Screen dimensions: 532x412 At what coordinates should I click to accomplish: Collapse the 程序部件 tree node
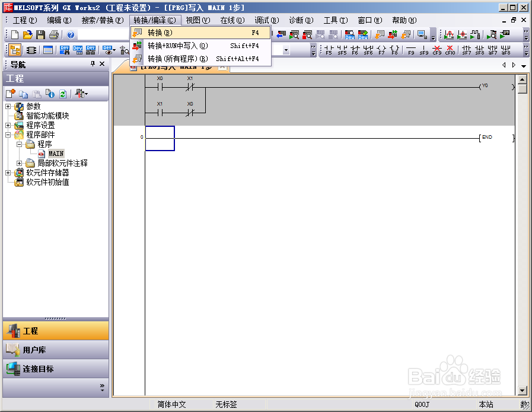coord(8,135)
